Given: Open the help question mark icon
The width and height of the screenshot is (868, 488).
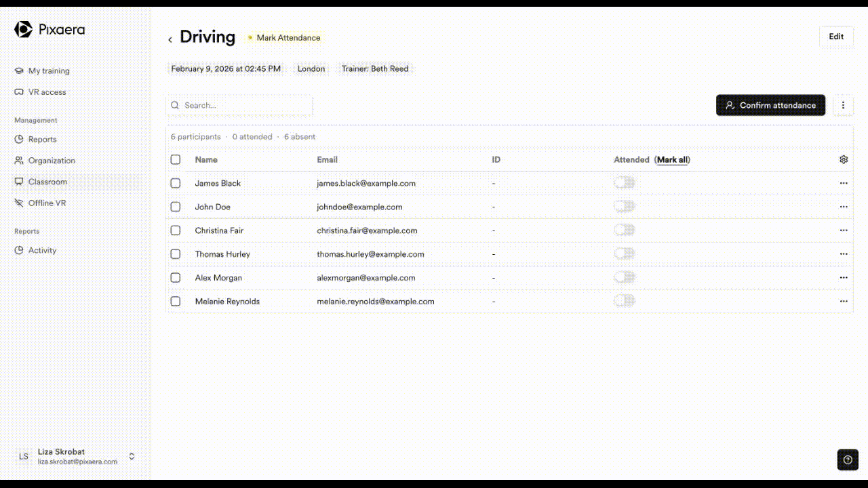Looking at the screenshot, I should click(x=847, y=460).
